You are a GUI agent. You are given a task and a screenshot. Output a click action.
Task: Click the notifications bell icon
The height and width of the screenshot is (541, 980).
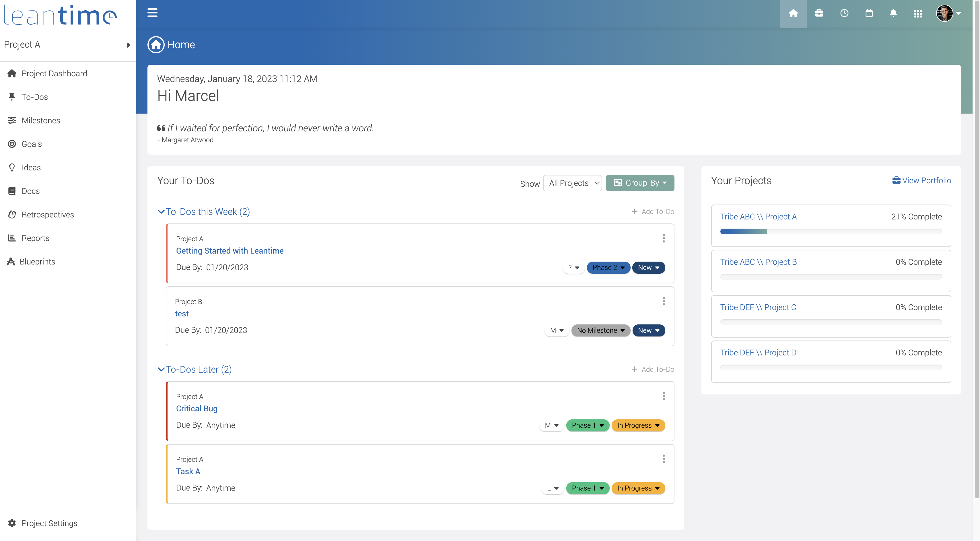(x=893, y=13)
